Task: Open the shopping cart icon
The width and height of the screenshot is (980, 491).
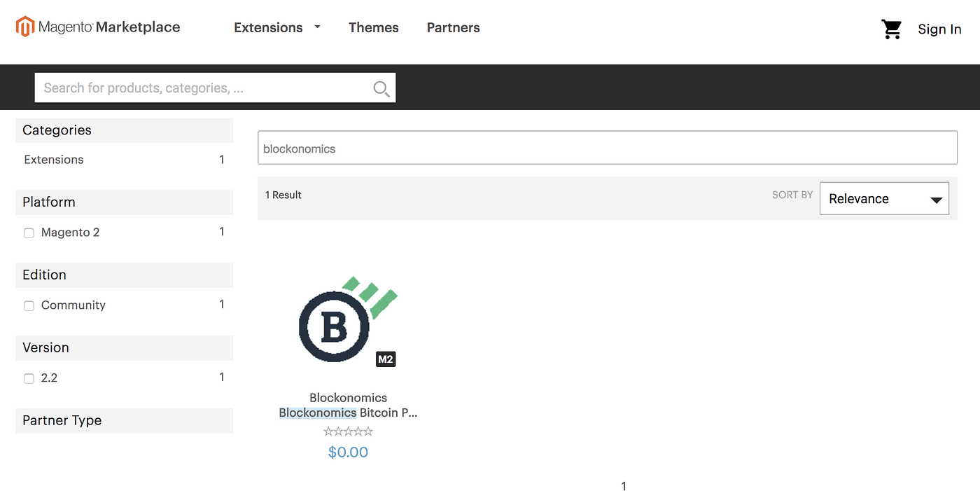Action: pyautogui.click(x=892, y=29)
